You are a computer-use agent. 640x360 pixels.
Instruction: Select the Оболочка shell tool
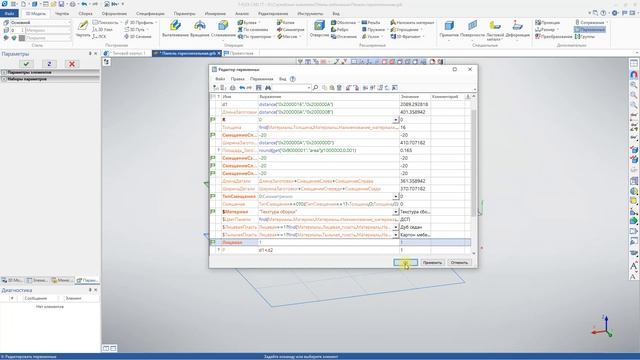click(343, 22)
